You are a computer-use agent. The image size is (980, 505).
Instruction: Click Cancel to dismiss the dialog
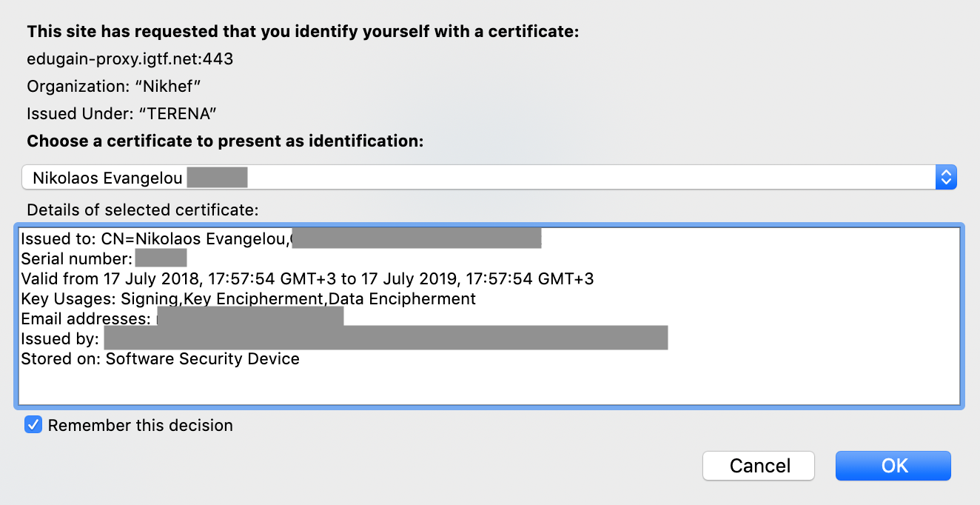coord(758,465)
